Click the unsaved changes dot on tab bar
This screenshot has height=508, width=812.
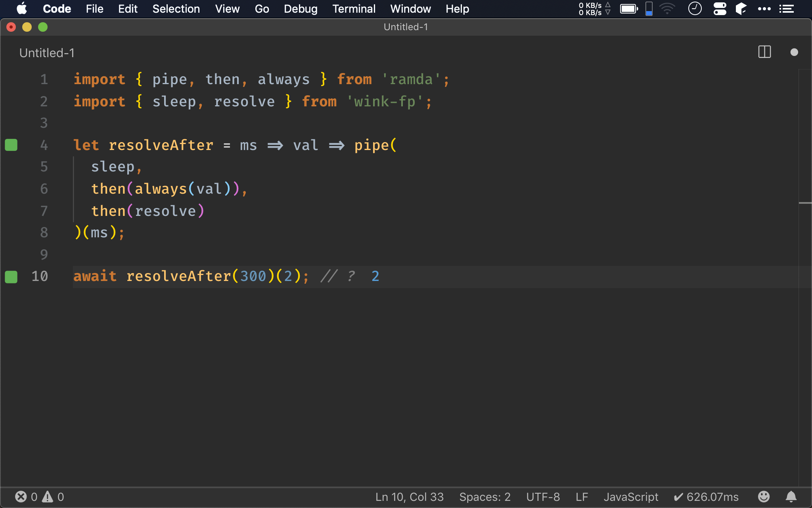[794, 52]
